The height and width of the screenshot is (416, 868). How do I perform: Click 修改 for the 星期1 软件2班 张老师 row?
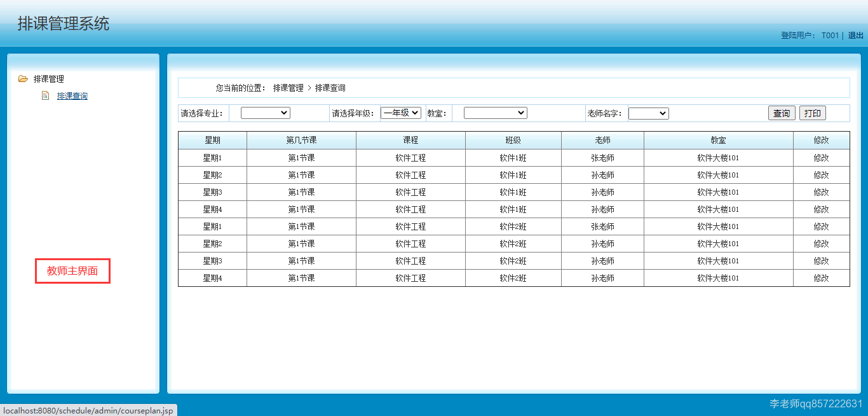(821, 226)
